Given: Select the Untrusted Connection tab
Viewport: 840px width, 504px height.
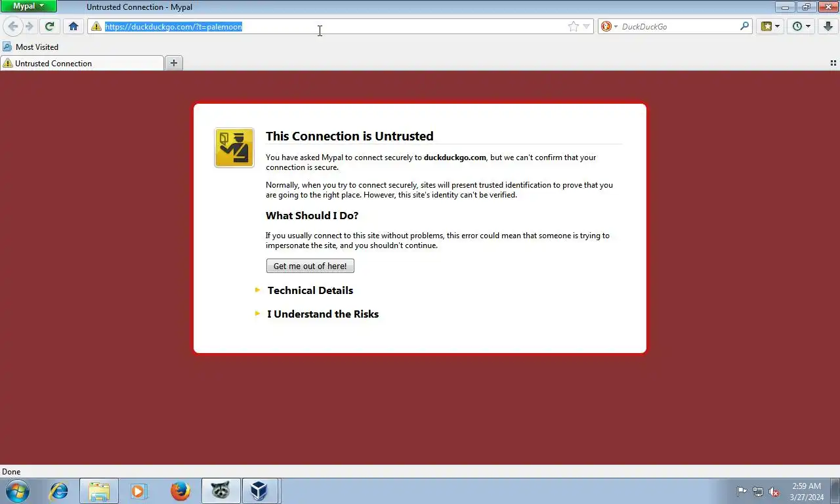Looking at the screenshot, I should (82, 63).
